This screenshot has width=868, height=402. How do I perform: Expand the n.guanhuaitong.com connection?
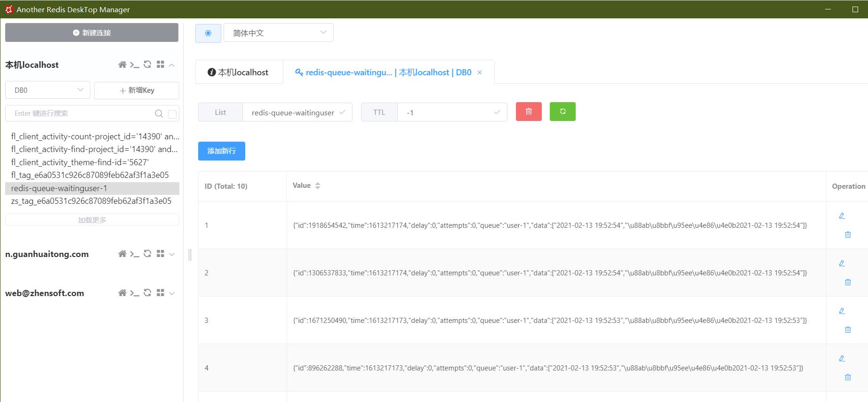tap(172, 254)
